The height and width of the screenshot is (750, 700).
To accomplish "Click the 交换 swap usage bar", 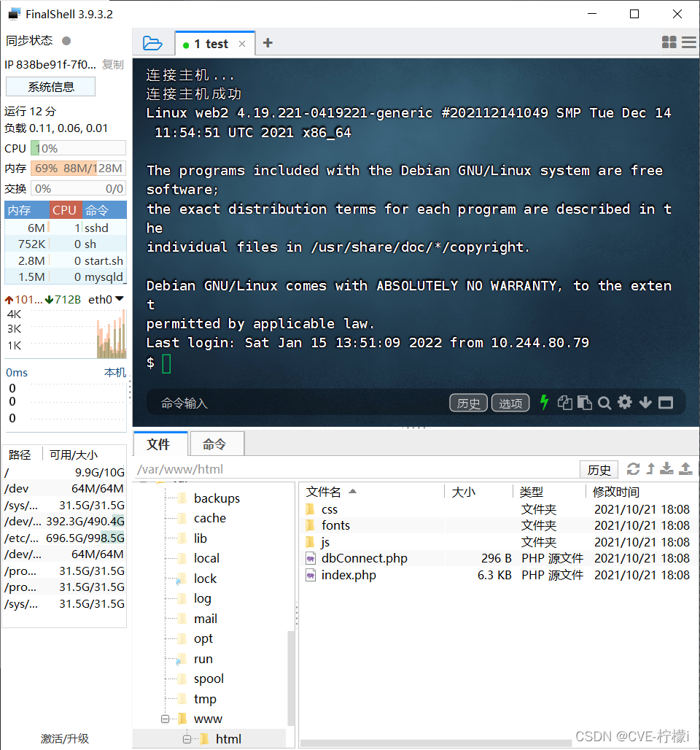I will pos(79,188).
